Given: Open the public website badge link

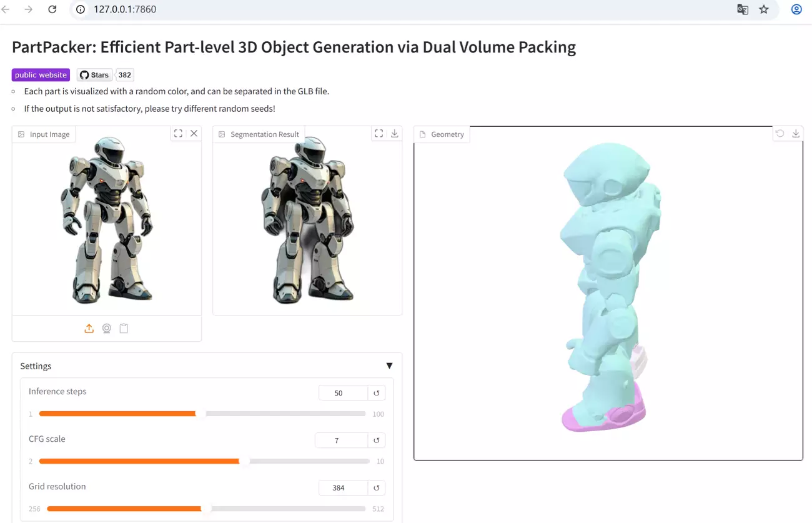Looking at the screenshot, I should [x=41, y=75].
